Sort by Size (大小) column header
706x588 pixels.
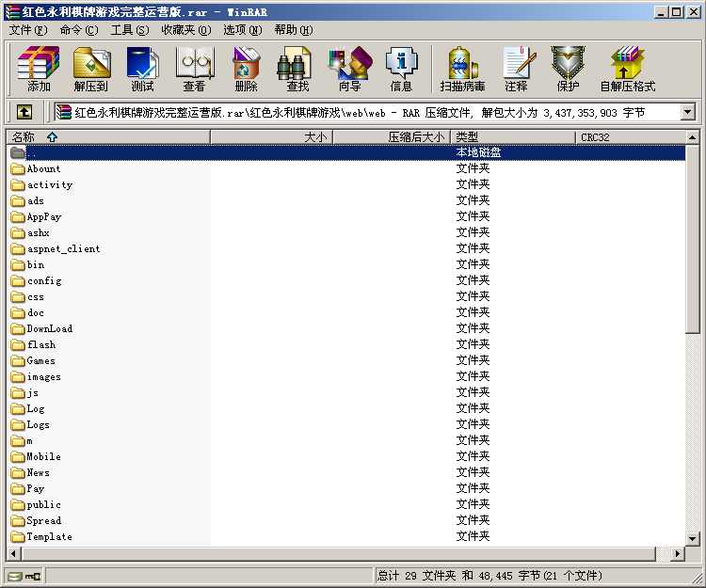pyautogui.click(x=271, y=137)
